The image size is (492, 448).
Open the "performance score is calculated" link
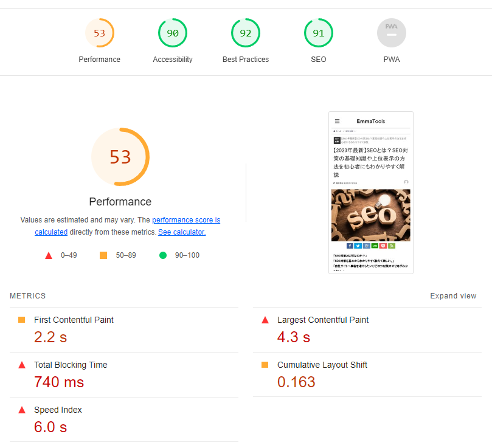point(186,220)
